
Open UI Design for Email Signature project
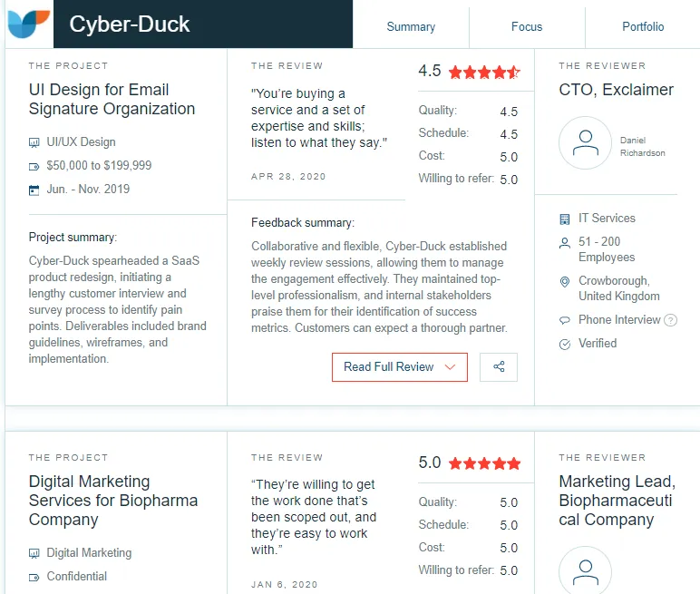pos(112,99)
